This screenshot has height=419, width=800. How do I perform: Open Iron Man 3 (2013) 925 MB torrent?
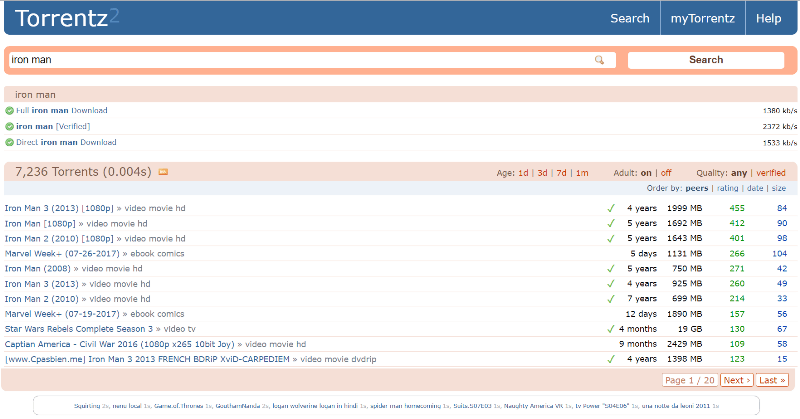point(41,284)
